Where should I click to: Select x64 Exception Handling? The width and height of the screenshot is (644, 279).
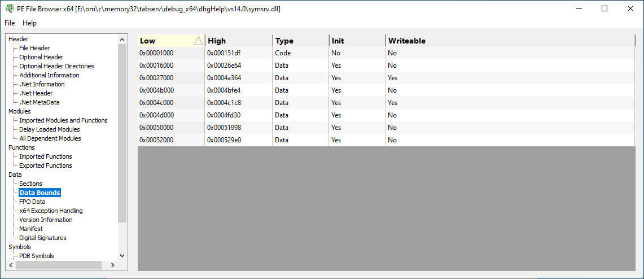[x=51, y=211]
